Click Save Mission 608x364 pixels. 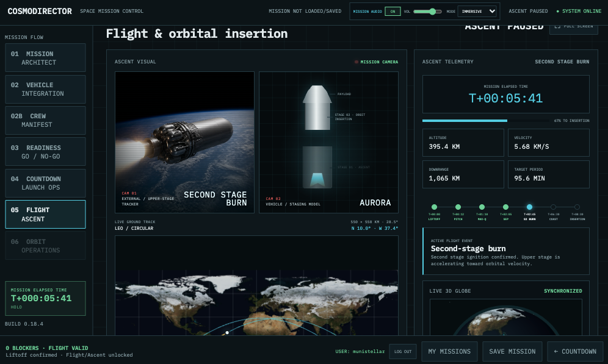coord(512,352)
